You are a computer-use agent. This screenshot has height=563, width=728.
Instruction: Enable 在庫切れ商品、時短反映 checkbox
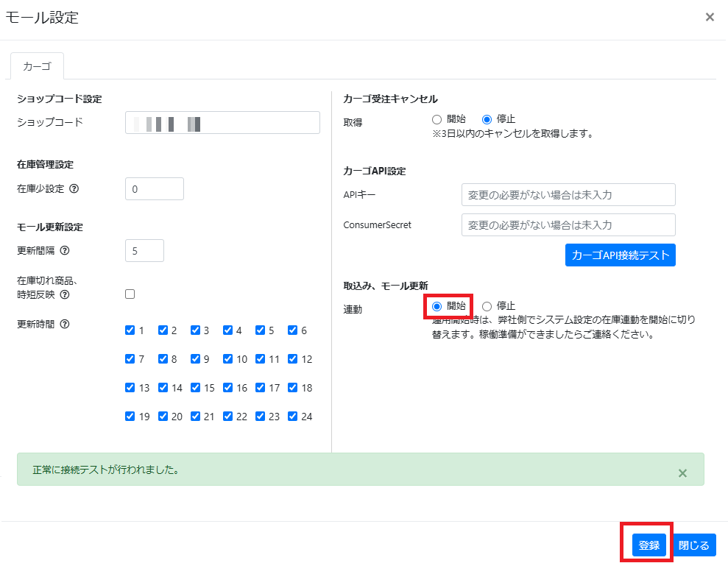130,294
